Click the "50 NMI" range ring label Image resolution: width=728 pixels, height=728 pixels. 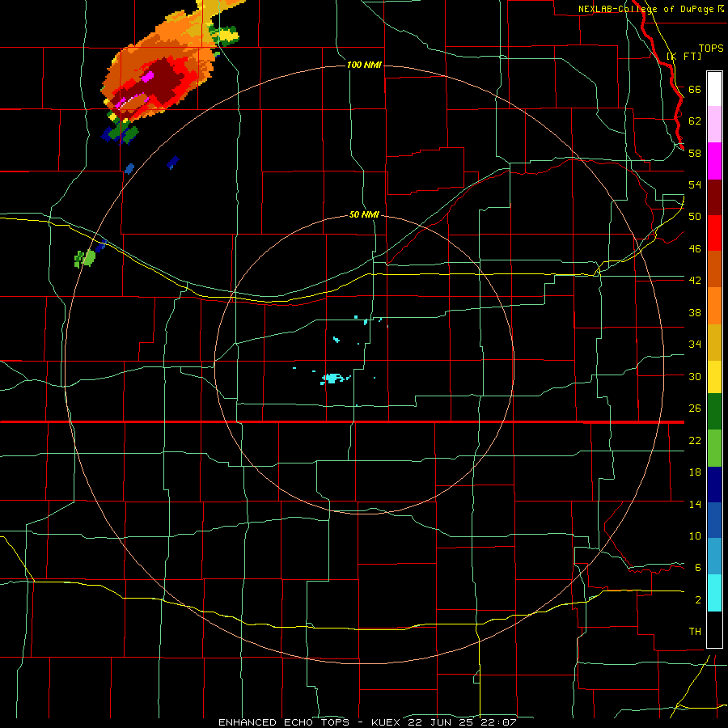click(364, 214)
